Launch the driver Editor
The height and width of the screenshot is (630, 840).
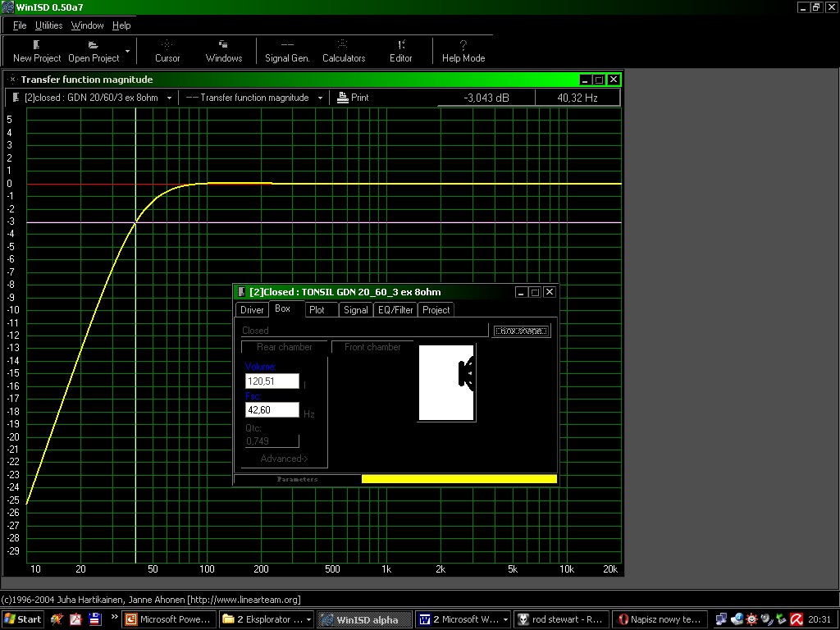[400, 51]
